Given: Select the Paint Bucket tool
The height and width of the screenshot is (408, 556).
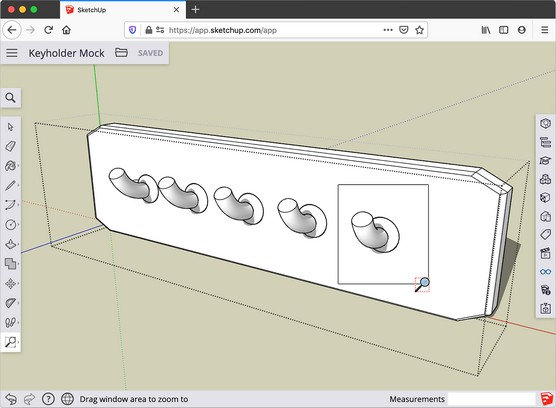Looking at the screenshot, I should (x=10, y=166).
